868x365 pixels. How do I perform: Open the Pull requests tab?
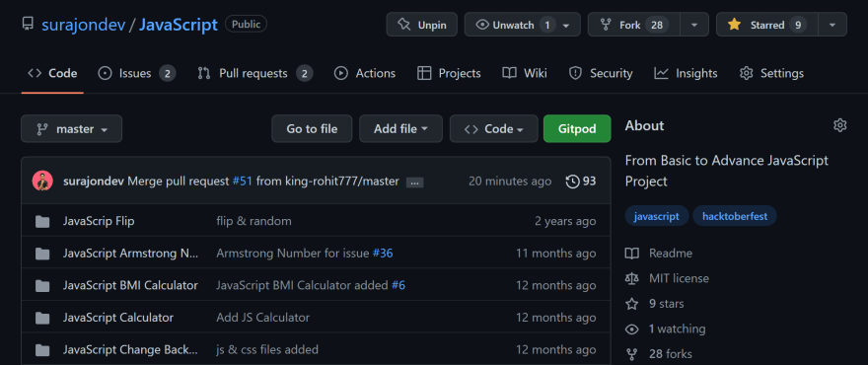point(255,73)
